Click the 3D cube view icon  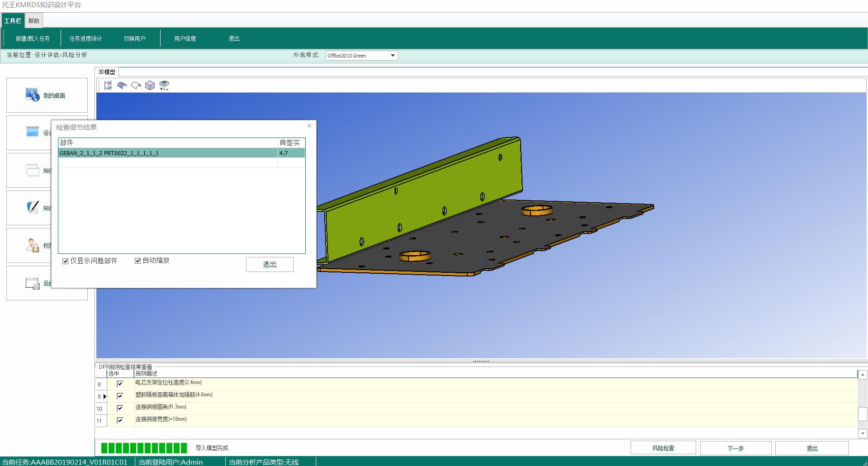pos(150,86)
